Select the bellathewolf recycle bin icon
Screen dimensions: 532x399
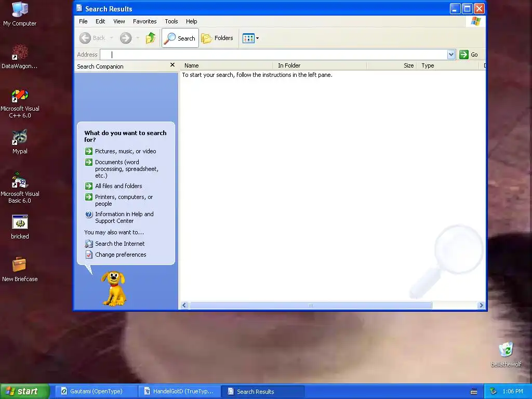pyautogui.click(x=506, y=354)
